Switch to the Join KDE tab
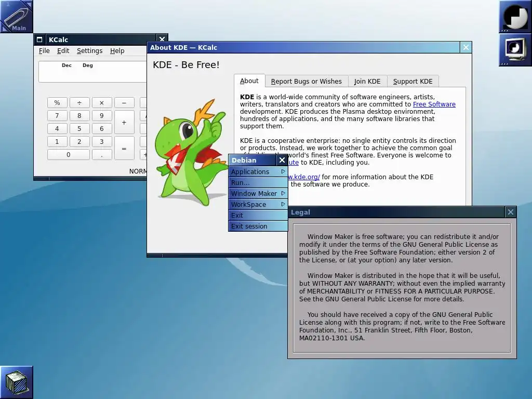This screenshot has width=532, height=399. (x=367, y=82)
